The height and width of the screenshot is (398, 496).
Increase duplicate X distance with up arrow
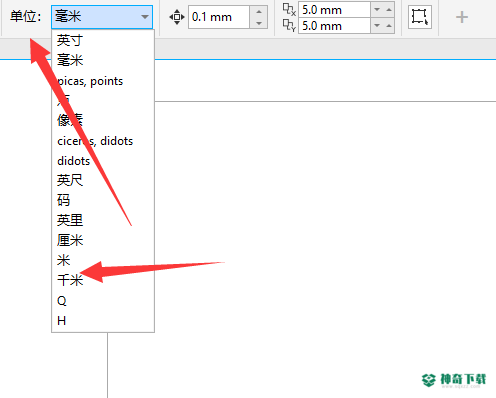[x=389, y=10]
